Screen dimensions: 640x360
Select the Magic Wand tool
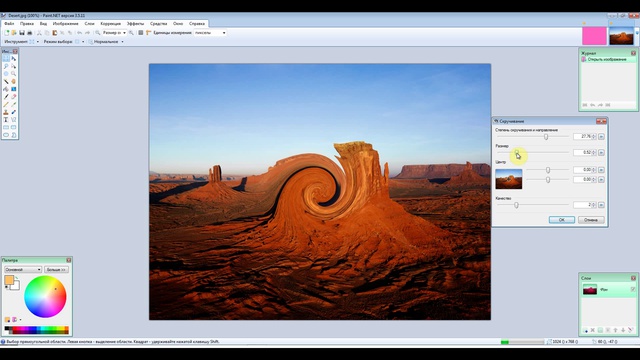(6, 82)
